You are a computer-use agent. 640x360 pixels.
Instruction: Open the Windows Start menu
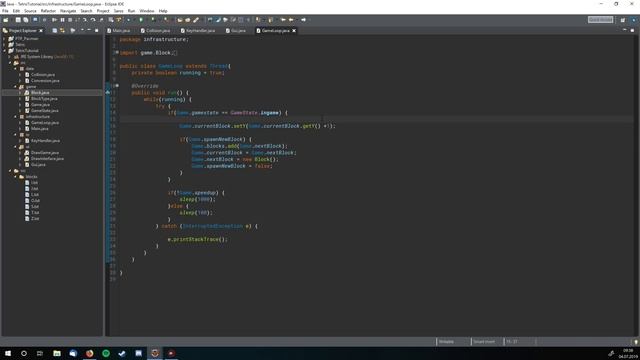click(x=8, y=353)
